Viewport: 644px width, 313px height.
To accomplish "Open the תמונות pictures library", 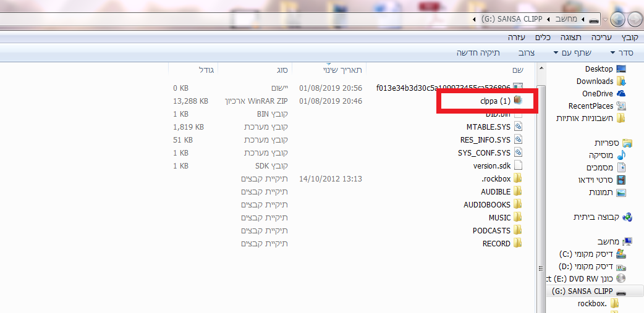I will click(x=607, y=192).
